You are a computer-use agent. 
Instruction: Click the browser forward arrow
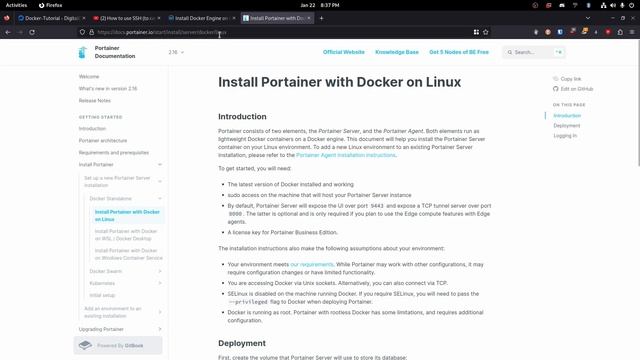click(x=20, y=32)
